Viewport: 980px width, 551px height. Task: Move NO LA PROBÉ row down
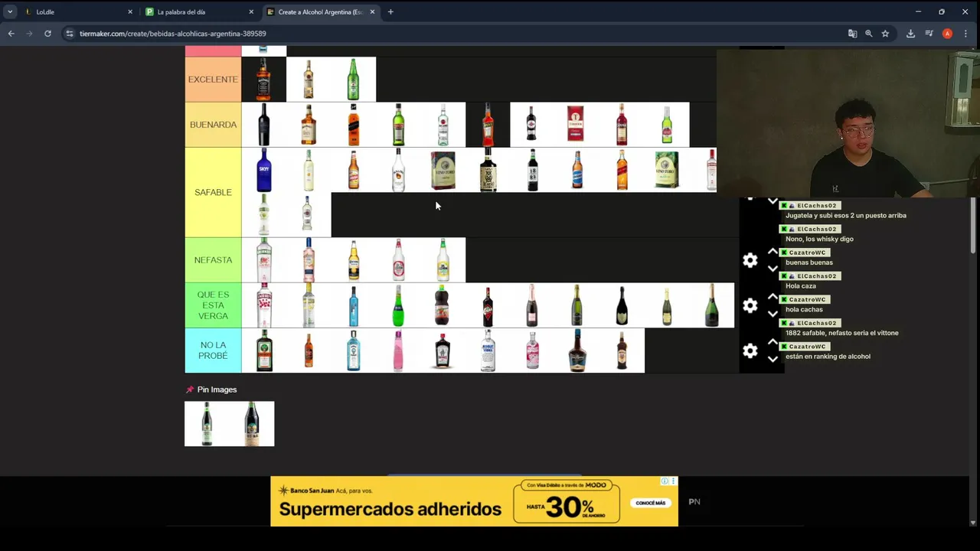(x=773, y=359)
